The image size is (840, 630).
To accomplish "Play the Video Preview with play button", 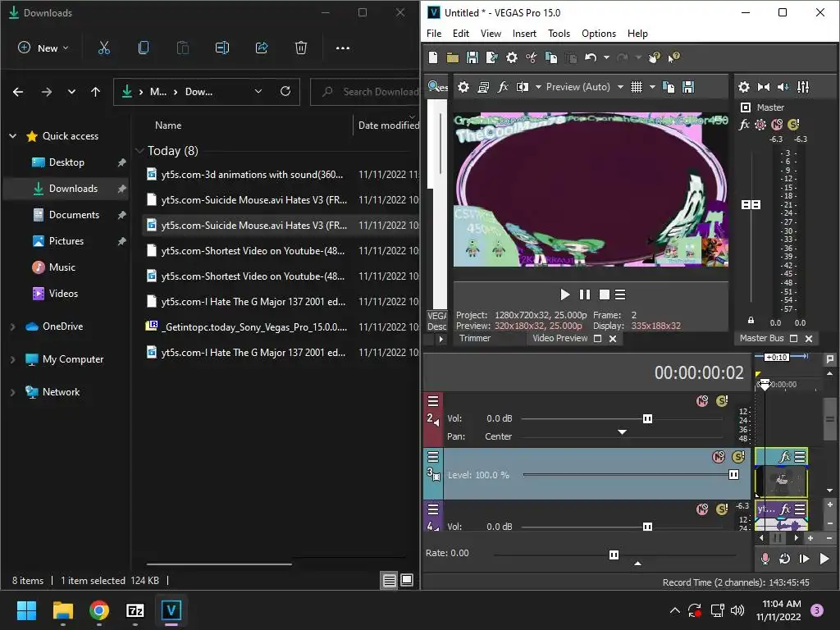I will click(x=564, y=294).
